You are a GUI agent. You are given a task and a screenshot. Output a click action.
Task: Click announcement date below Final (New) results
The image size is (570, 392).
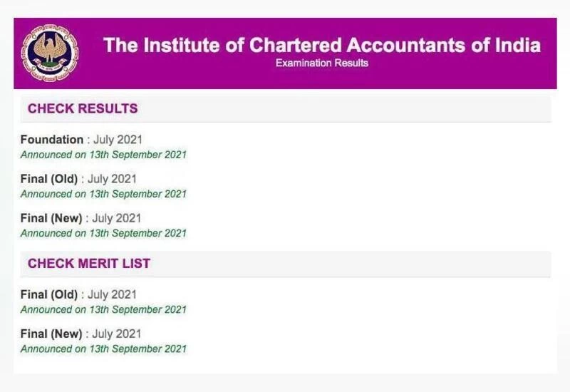point(103,233)
